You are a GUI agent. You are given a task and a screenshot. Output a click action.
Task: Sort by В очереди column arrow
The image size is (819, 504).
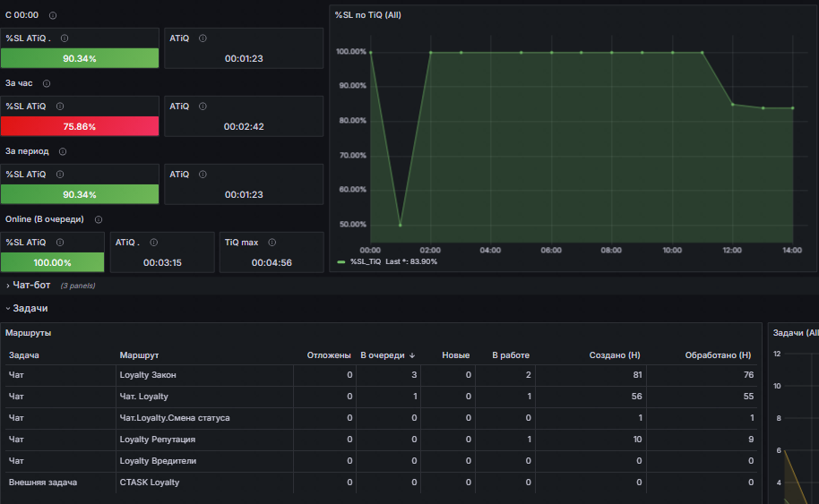412,355
